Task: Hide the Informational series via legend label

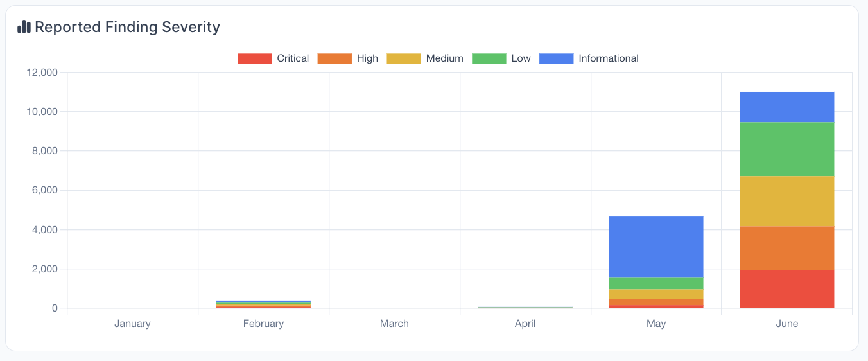Action: pos(608,58)
